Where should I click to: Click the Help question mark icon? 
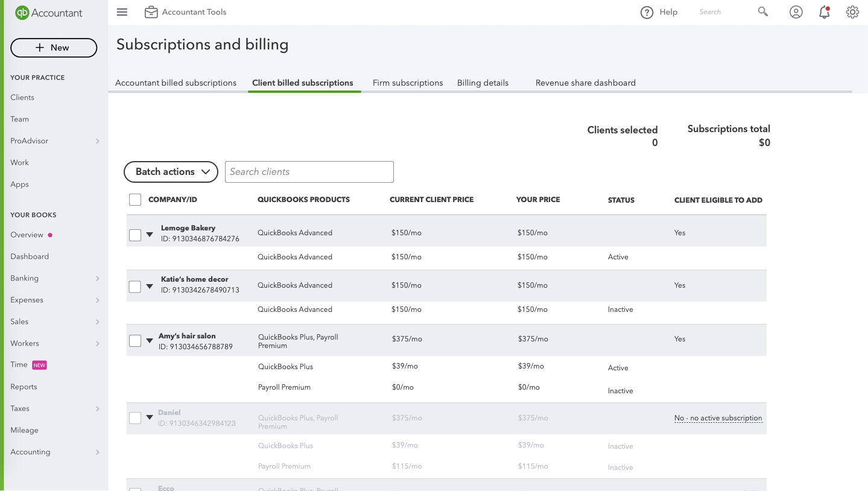[x=647, y=12]
